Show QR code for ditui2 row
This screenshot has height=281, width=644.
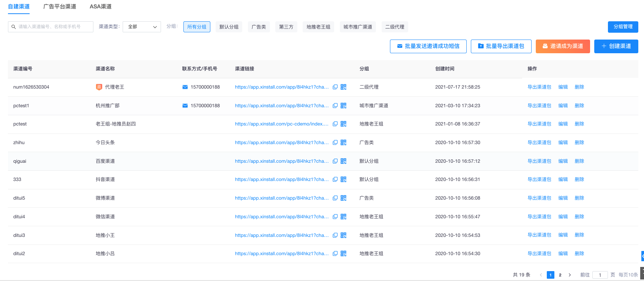tap(344, 254)
